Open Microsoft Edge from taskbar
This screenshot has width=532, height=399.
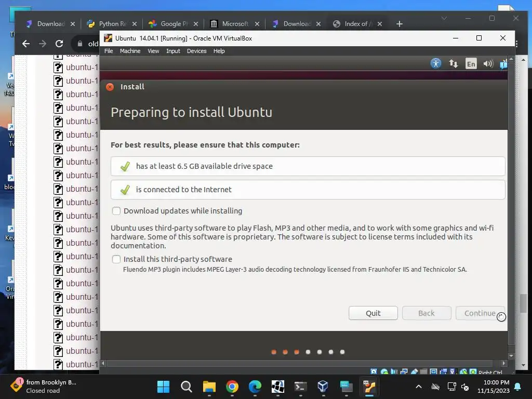tap(255, 387)
